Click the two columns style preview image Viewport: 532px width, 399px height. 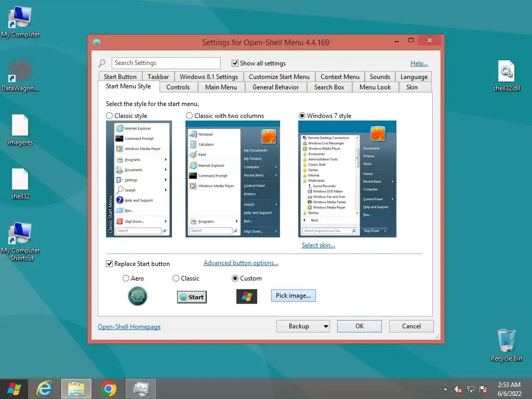pos(232,179)
